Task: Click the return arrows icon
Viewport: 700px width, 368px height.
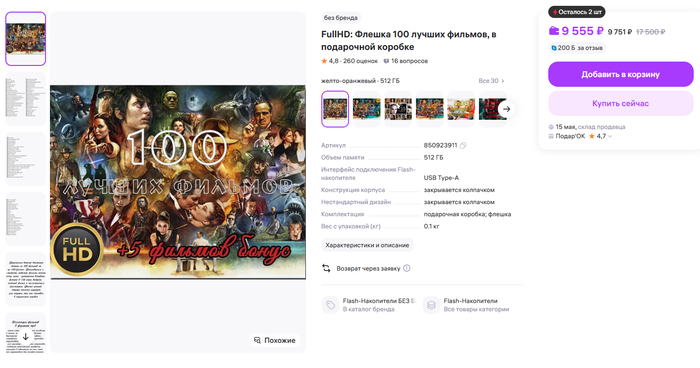Action: (x=326, y=268)
